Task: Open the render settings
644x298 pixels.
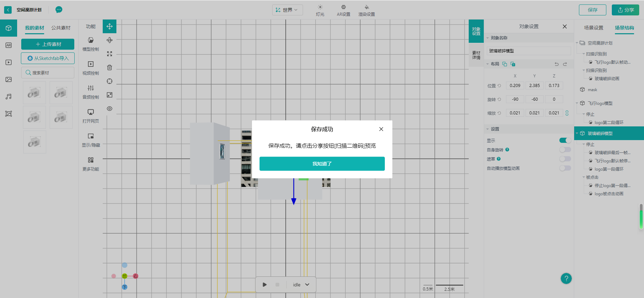Action: pyautogui.click(x=366, y=10)
